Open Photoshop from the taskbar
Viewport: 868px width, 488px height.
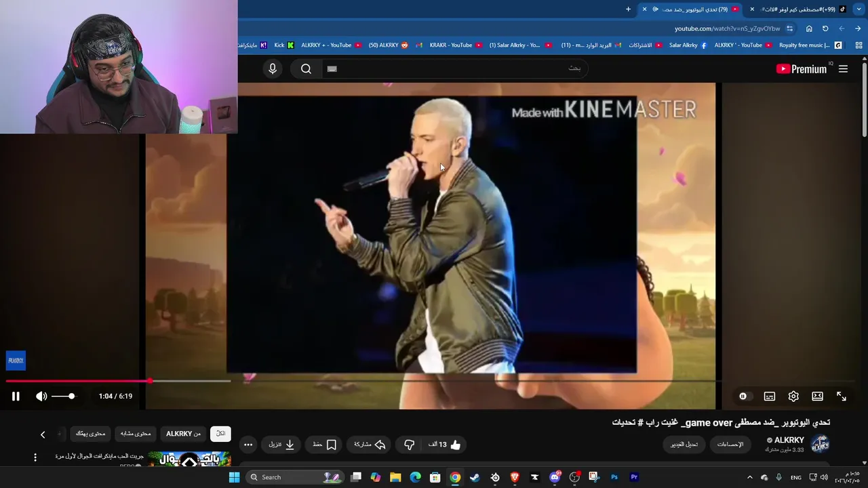coord(614,477)
